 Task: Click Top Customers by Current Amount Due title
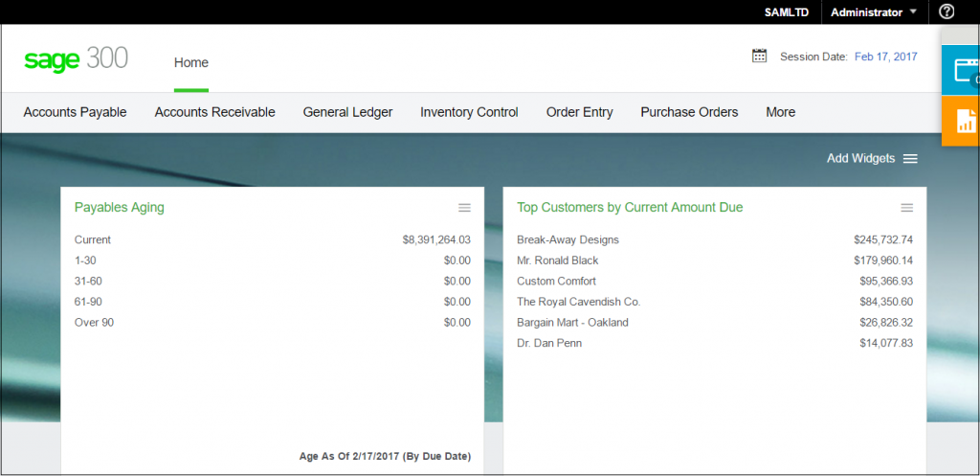(x=630, y=208)
